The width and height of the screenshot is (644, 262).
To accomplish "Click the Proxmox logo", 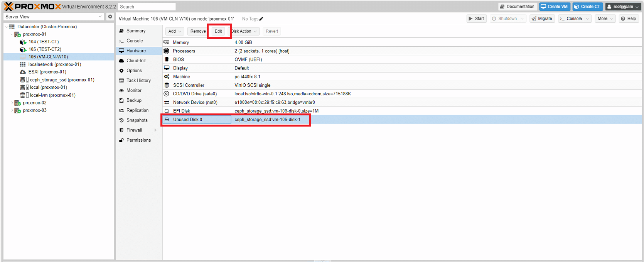I will coord(32,7).
